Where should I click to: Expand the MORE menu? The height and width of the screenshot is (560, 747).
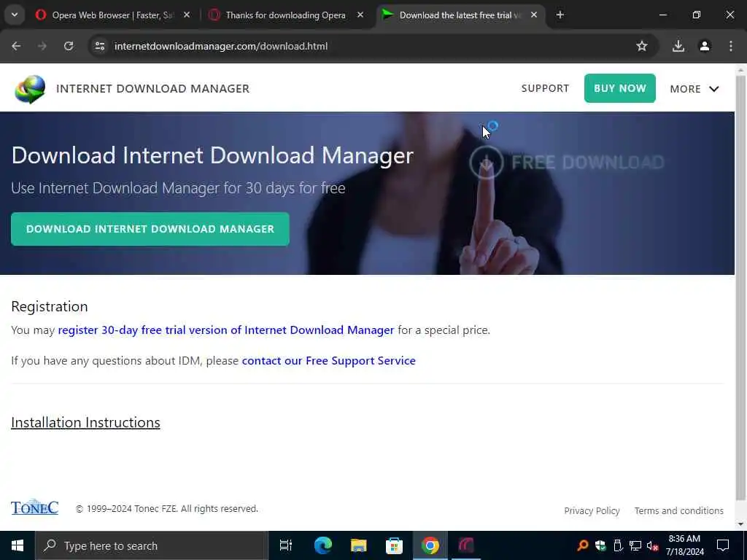[x=694, y=89]
